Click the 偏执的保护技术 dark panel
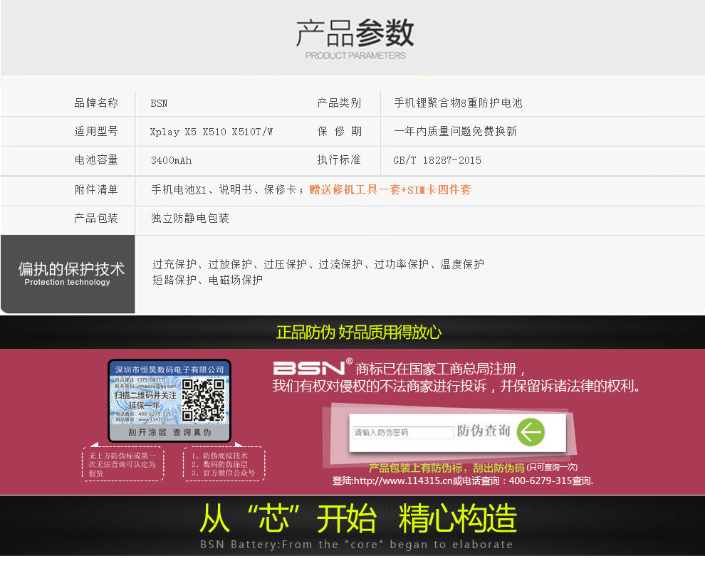 [x=68, y=273]
